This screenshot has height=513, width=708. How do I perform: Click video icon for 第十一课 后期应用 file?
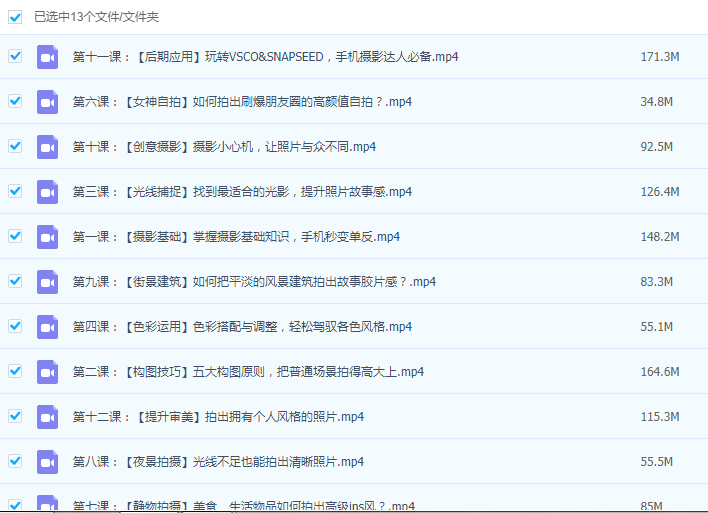(x=47, y=57)
